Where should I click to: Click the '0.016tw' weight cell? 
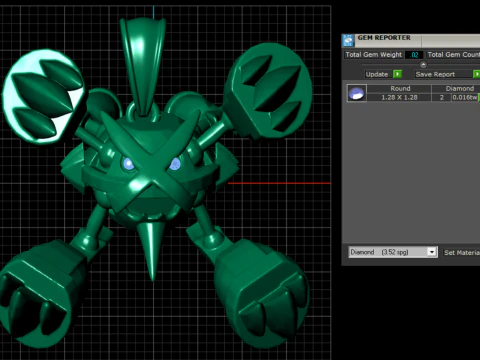[465, 97]
